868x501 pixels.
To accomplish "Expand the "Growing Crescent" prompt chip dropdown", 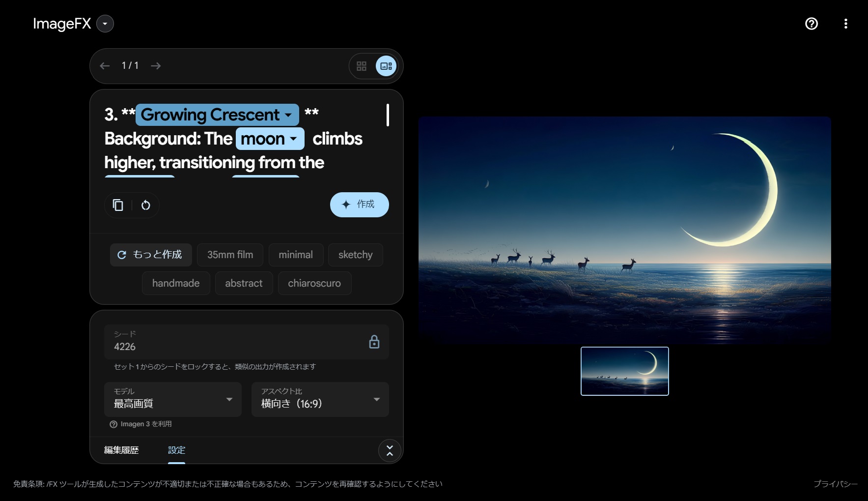I will point(288,115).
